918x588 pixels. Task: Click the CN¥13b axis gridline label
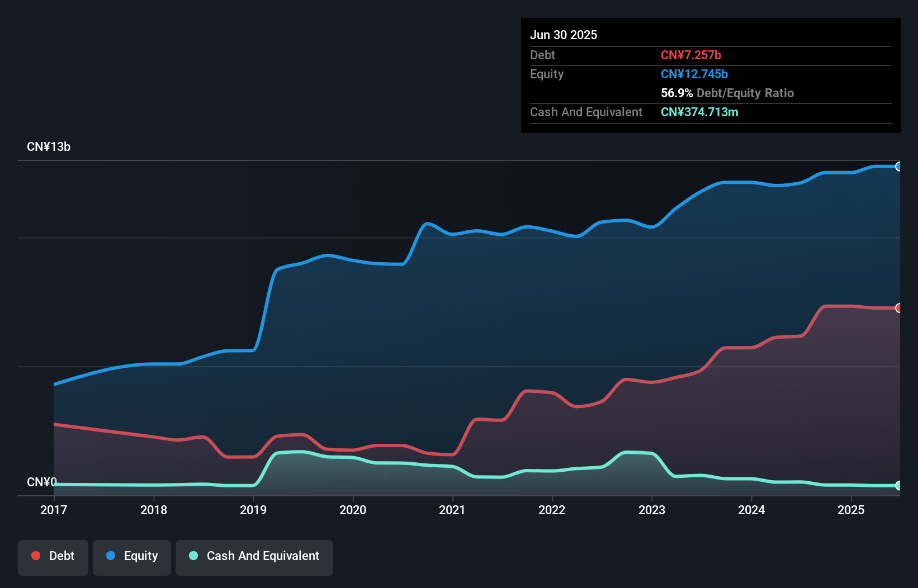49,146
